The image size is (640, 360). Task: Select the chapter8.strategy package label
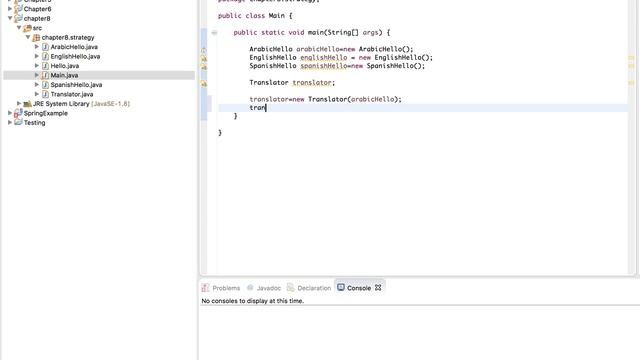(68, 38)
